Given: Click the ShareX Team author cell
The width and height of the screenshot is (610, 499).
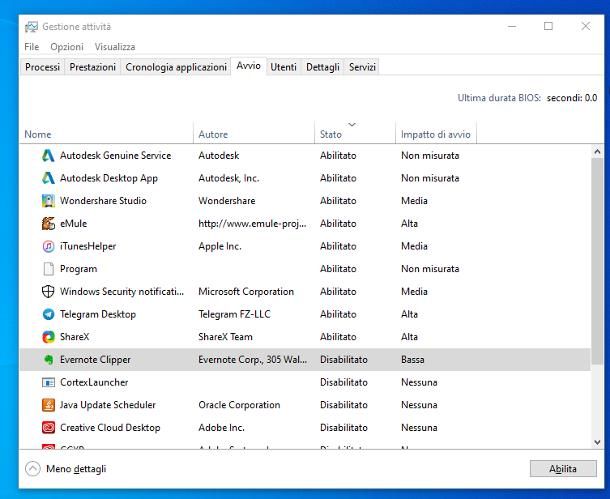Looking at the screenshot, I should click(x=225, y=337).
